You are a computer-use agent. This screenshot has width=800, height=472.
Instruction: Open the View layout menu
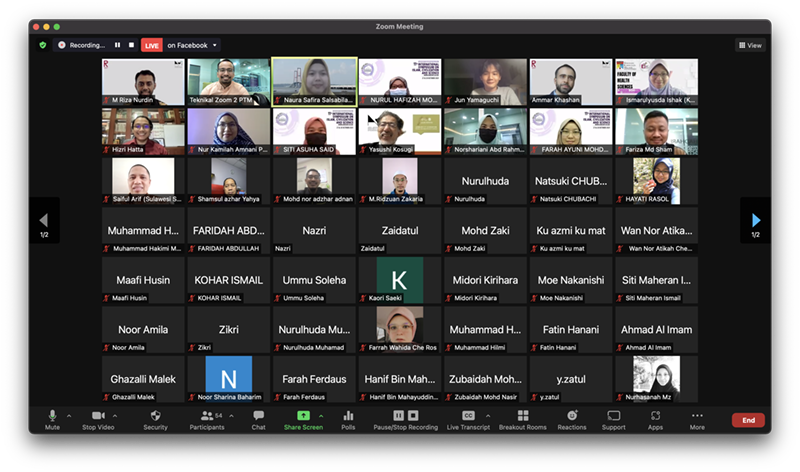coord(750,45)
